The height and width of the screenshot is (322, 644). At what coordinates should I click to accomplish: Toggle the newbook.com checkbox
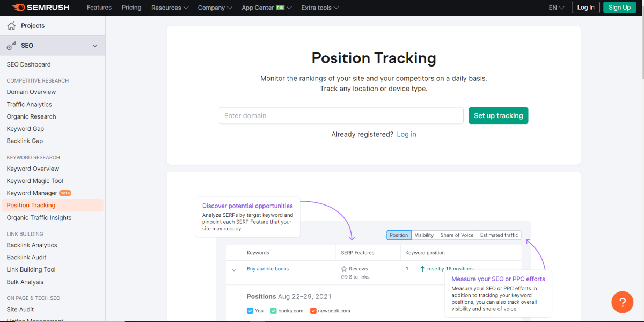(313, 311)
